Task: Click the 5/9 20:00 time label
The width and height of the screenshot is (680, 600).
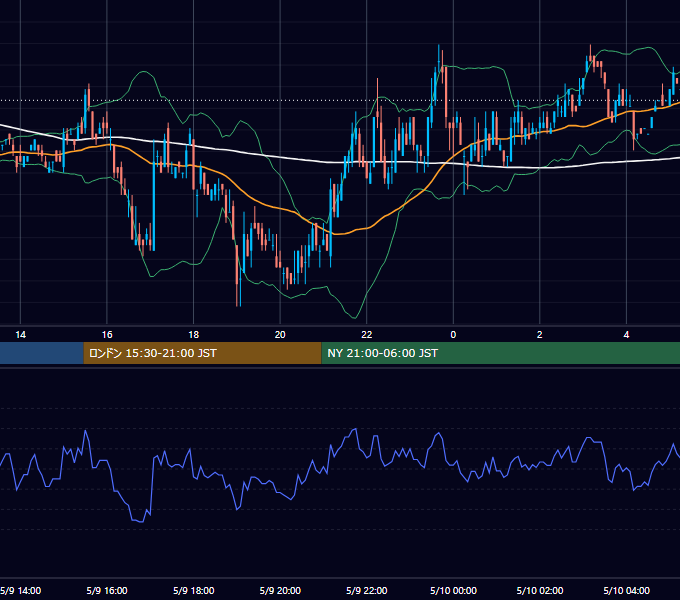Action: (280, 590)
